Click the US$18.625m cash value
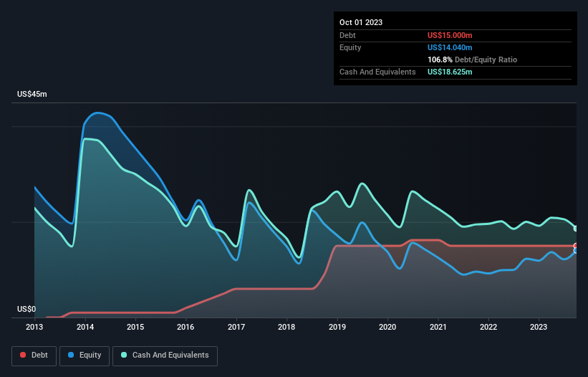 click(x=450, y=72)
